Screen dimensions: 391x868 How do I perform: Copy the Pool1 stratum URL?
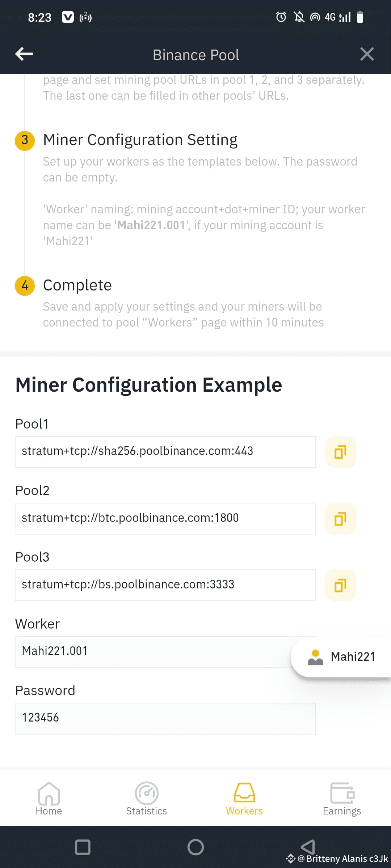pos(340,452)
